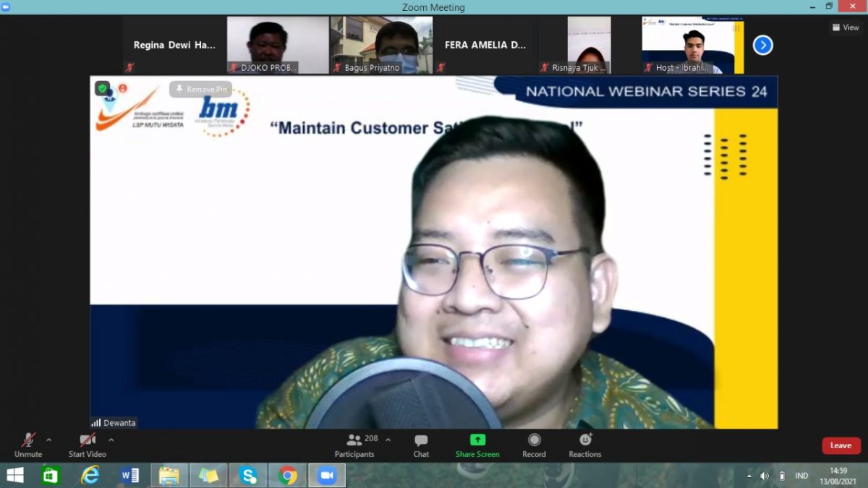Open Skype from the taskbar
Viewport: 868px width, 488px height.
point(248,475)
